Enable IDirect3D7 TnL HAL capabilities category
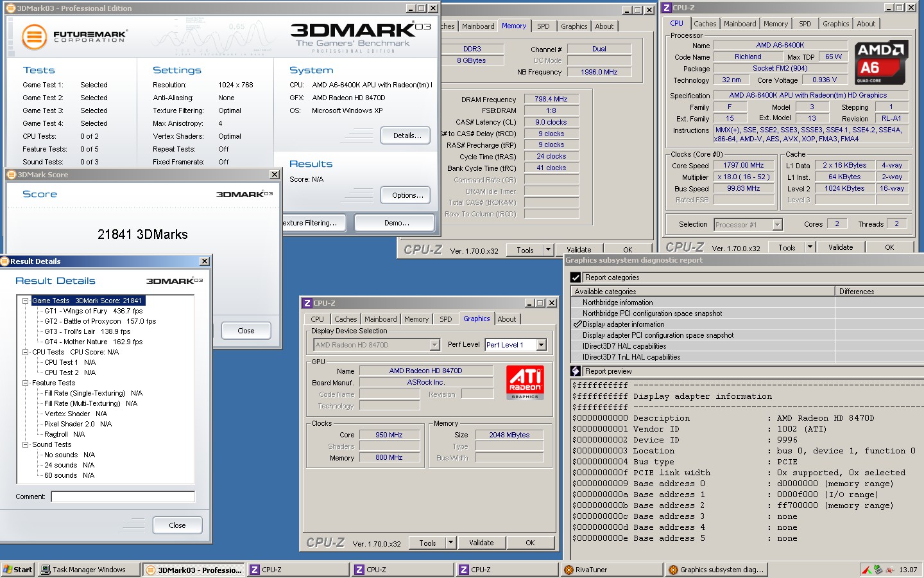 (x=703, y=357)
